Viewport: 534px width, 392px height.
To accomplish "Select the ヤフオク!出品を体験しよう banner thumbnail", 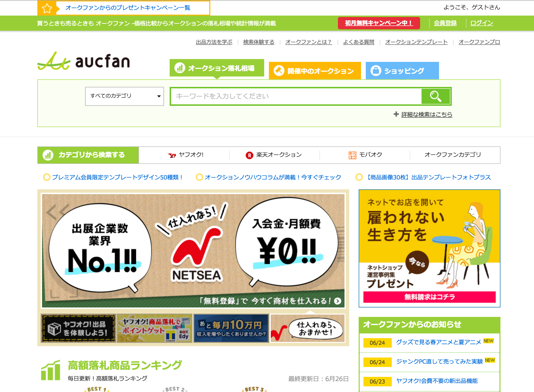I will coord(78,328).
